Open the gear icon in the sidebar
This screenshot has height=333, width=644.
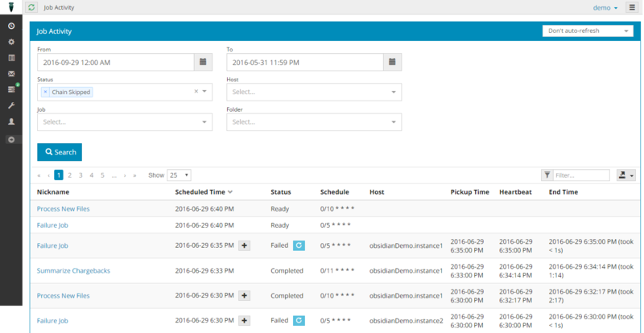coord(11,42)
